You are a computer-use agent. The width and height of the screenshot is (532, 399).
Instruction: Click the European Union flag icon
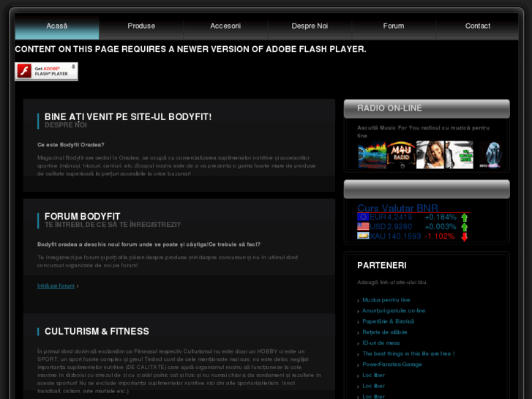click(363, 217)
